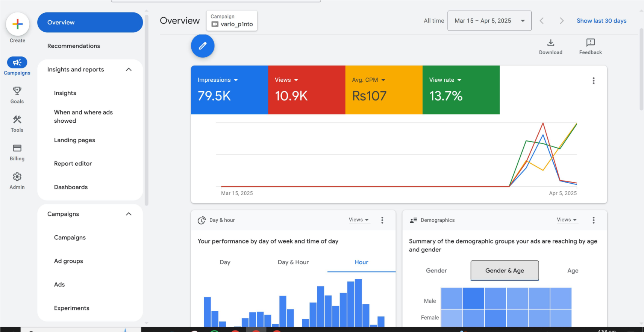Switch demographics to Gender view
The height and width of the screenshot is (332, 644).
[x=436, y=271]
